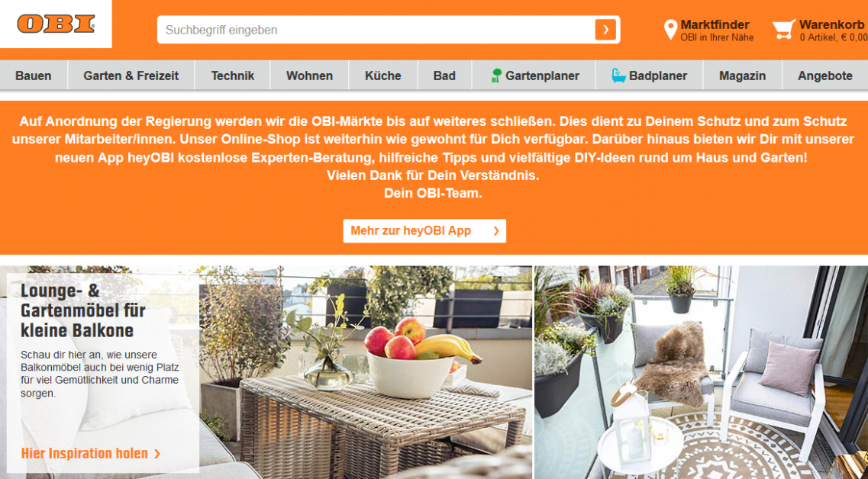The height and width of the screenshot is (479, 868).
Task: Select the Technik category
Action: point(233,76)
